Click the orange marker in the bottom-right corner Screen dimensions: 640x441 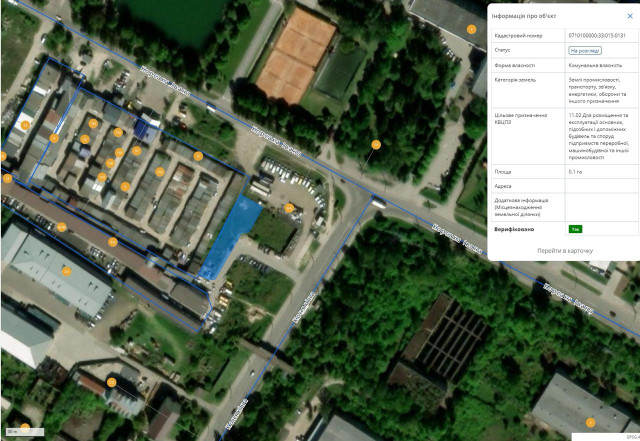point(590,423)
